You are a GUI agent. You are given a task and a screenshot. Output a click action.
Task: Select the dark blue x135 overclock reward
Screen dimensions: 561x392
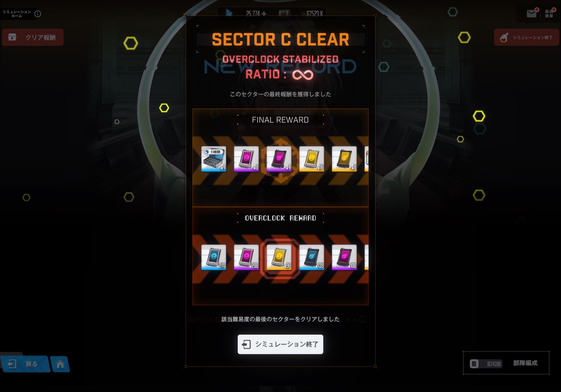(312, 257)
